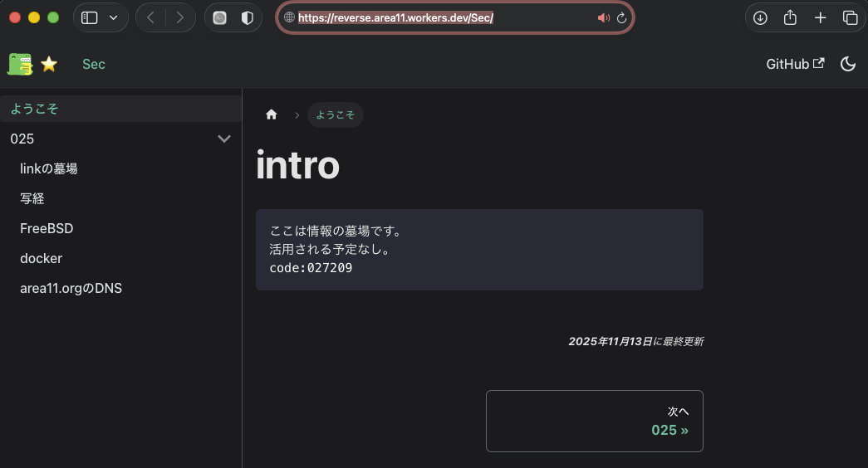The width and height of the screenshot is (868, 468).
Task: Toggle dark mode moon icon
Action: (848, 64)
